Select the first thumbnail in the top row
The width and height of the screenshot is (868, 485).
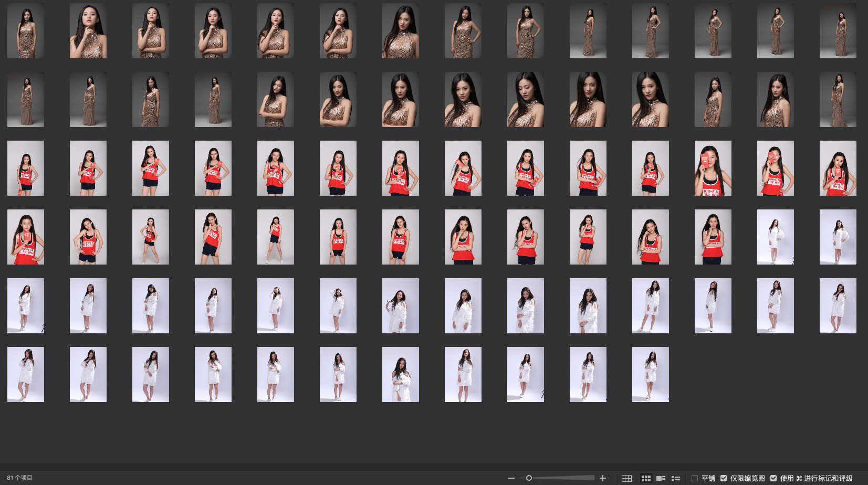click(26, 30)
